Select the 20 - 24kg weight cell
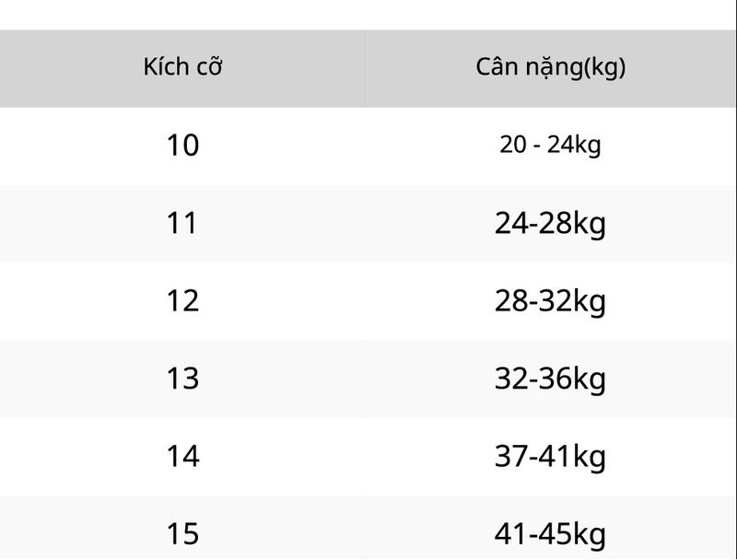Screen dimensions: 737x560 (550, 145)
